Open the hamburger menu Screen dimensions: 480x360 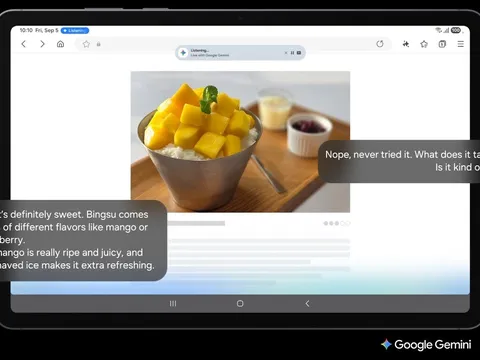coord(461,44)
